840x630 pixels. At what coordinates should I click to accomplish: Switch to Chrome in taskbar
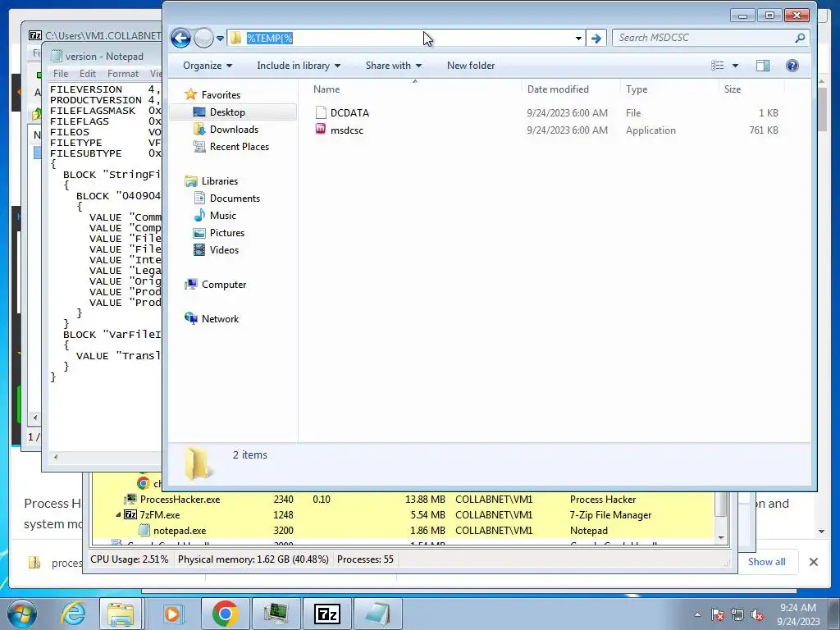(225, 614)
